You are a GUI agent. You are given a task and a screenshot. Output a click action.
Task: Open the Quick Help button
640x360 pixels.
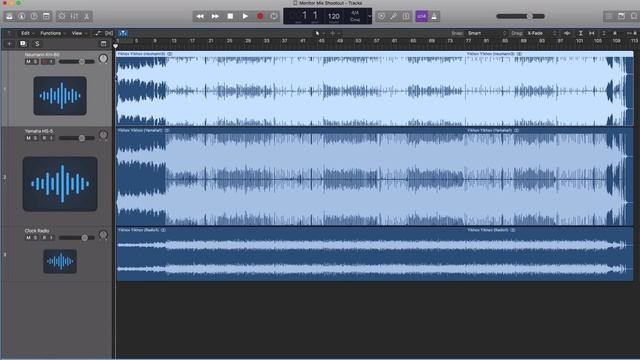34,16
